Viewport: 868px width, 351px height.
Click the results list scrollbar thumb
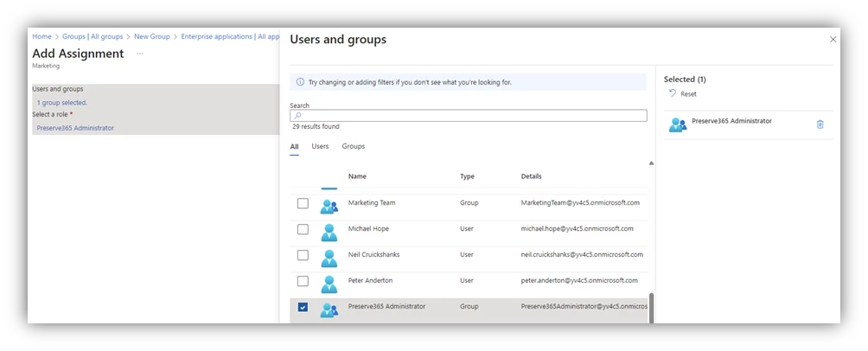point(651,308)
